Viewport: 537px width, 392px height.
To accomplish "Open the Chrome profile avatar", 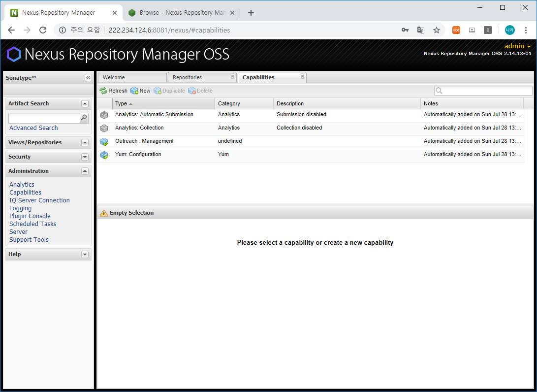I will pyautogui.click(x=509, y=30).
